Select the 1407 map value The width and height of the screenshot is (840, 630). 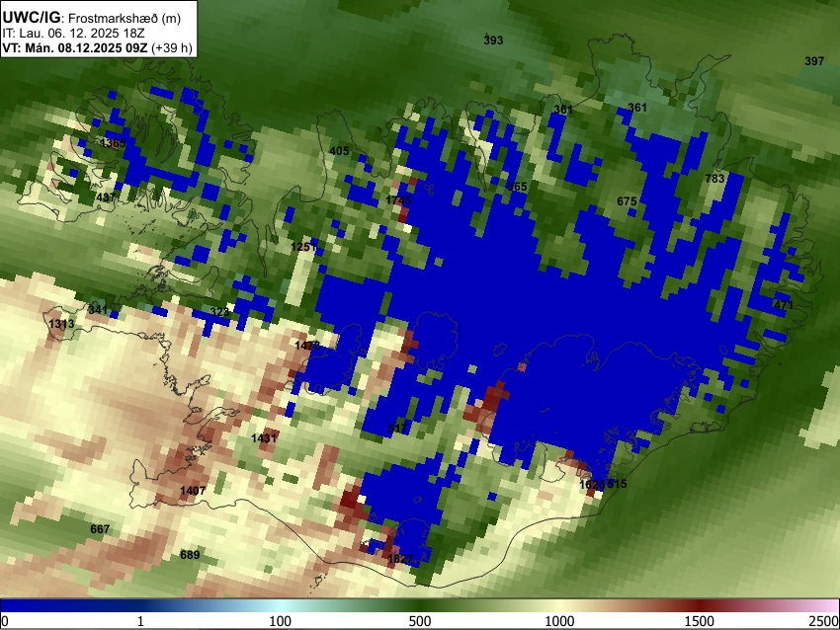pos(193,491)
